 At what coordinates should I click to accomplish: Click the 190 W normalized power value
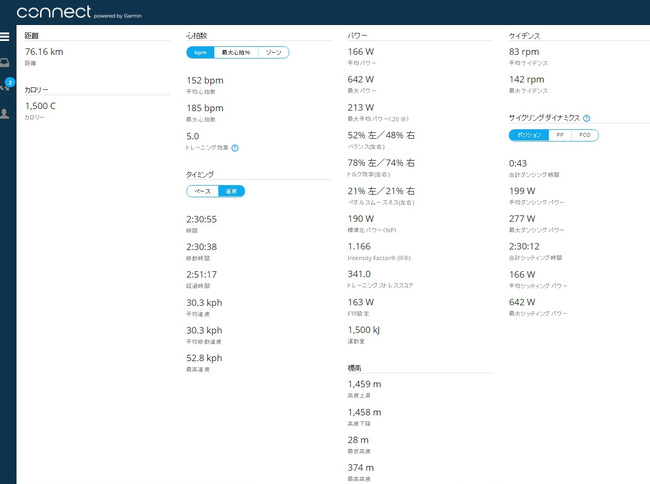[361, 219]
